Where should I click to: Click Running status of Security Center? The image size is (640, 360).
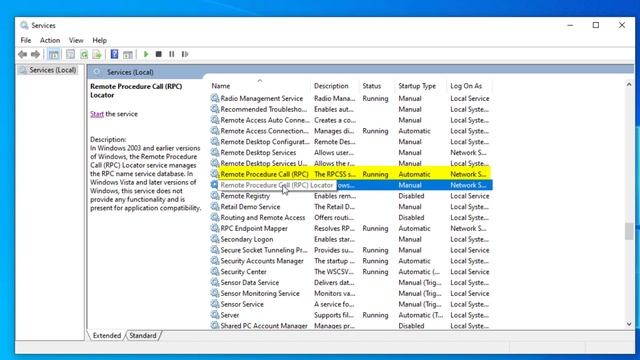pos(375,271)
